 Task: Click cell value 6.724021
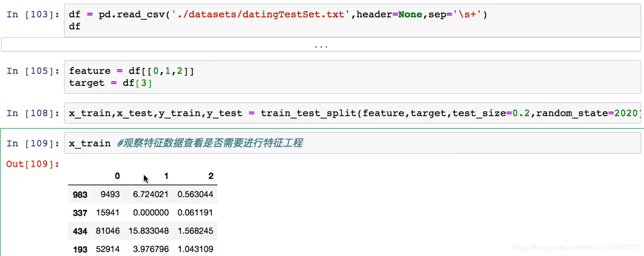click(x=151, y=194)
